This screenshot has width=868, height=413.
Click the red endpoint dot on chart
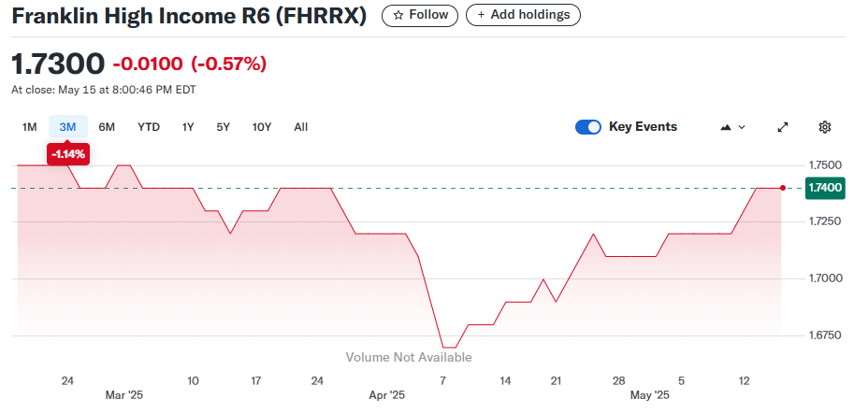(x=783, y=188)
